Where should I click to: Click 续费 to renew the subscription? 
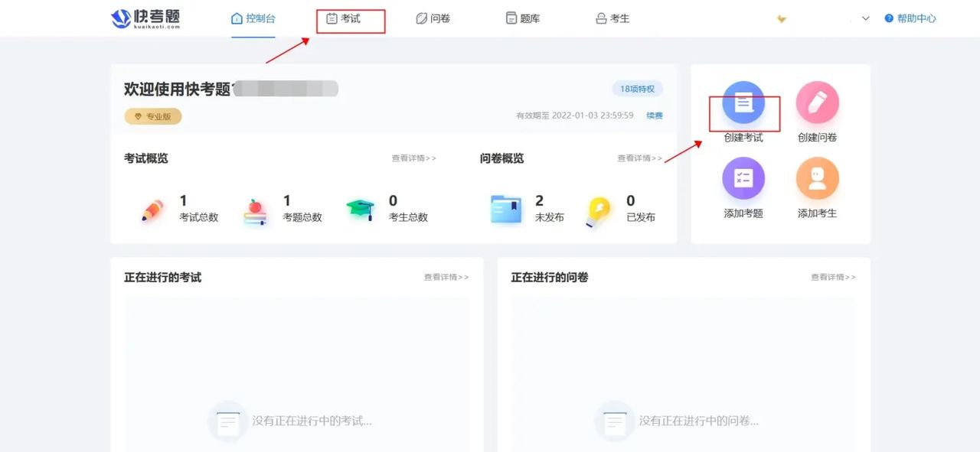pyautogui.click(x=656, y=114)
